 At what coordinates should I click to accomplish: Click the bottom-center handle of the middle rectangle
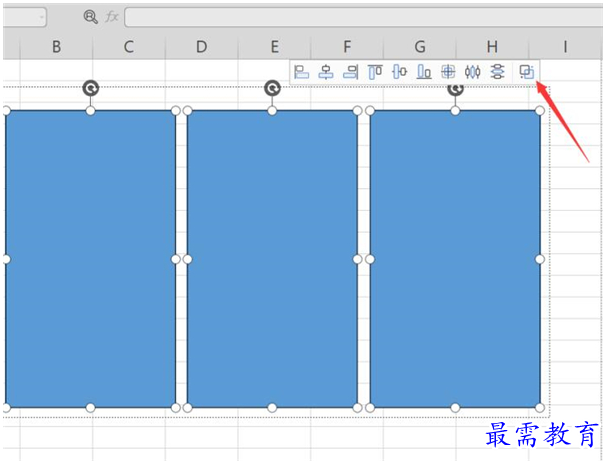coord(273,408)
